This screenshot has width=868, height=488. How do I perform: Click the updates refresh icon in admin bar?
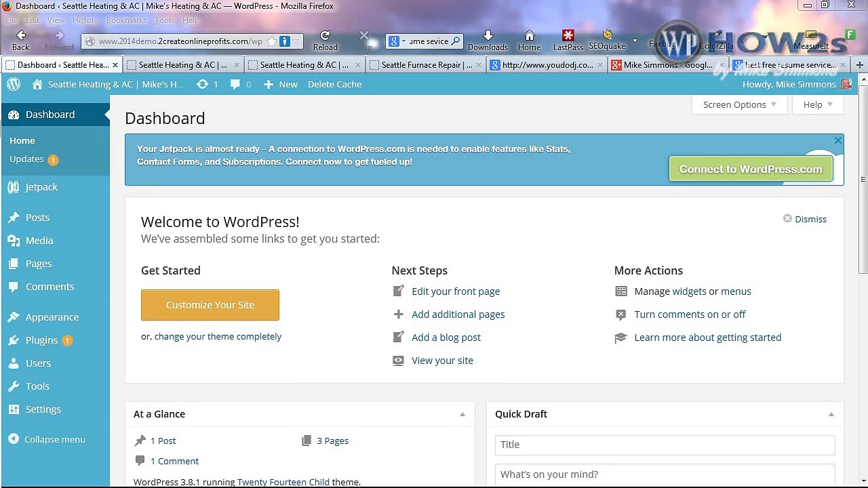point(202,84)
